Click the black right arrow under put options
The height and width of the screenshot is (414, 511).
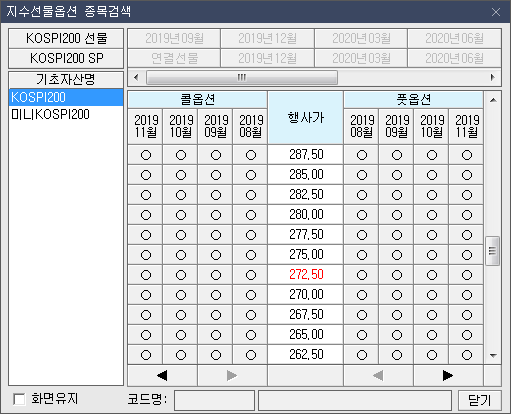448,376
